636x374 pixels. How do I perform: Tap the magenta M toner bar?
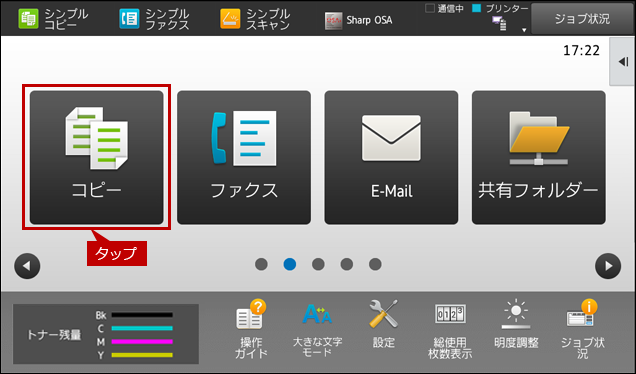coord(142,342)
